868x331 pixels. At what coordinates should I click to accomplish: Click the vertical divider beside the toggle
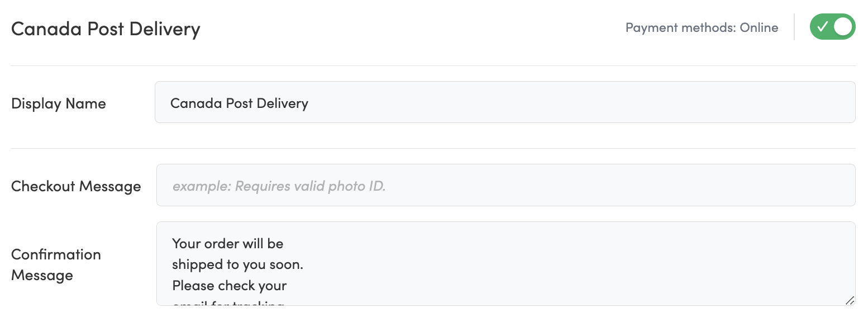click(794, 27)
